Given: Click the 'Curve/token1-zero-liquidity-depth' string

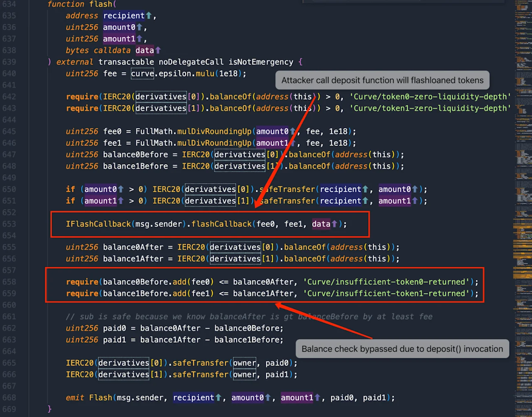Looking at the screenshot, I should pyautogui.click(x=430, y=109).
